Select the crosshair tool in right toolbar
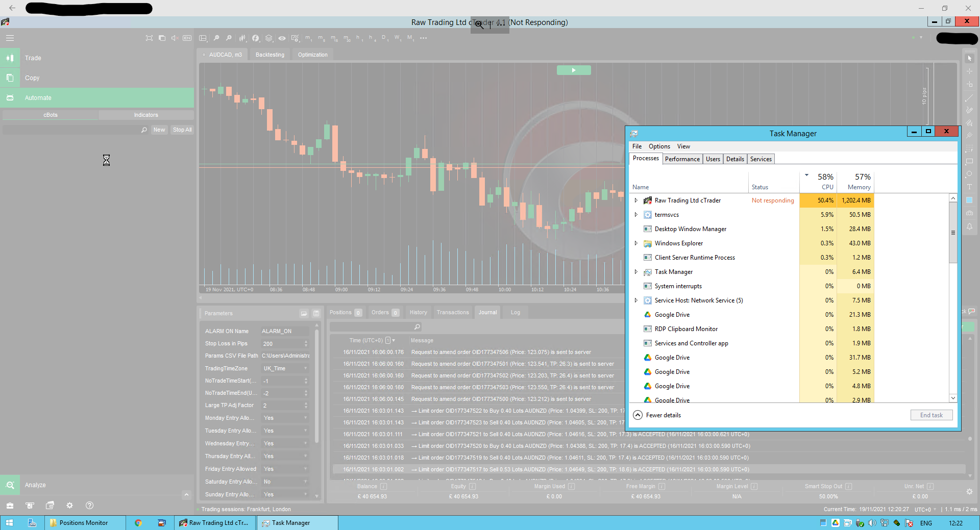The width and height of the screenshot is (980, 530). coord(969,71)
